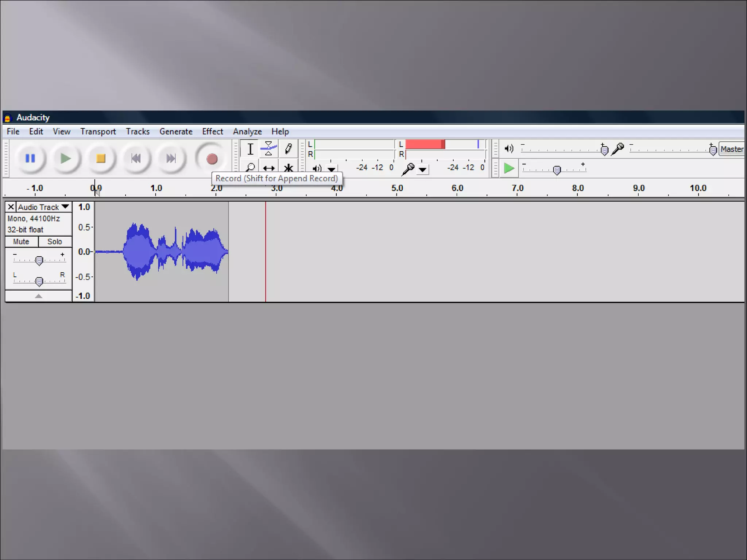This screenshot has width=747, height=560.
Task: Select the Draw pencil tool
Action: click(288, 149)
